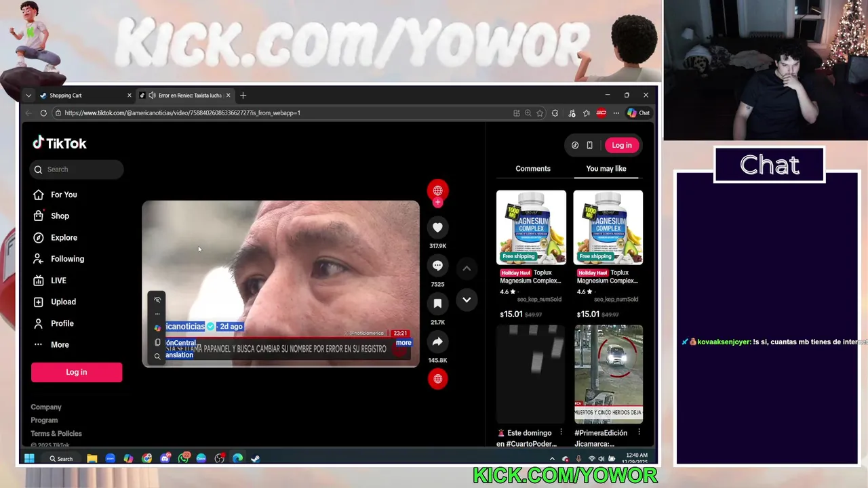Open comments via speech bubble icon
The width and height of the screenshot is (868, 488).
(437, 266)
